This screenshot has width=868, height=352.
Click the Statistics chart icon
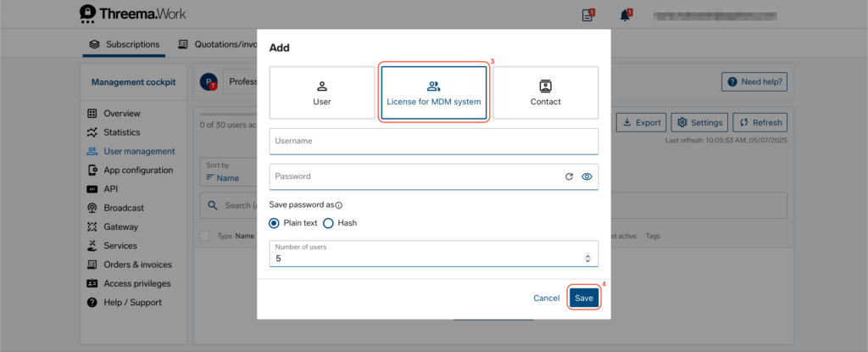(92, 132)
